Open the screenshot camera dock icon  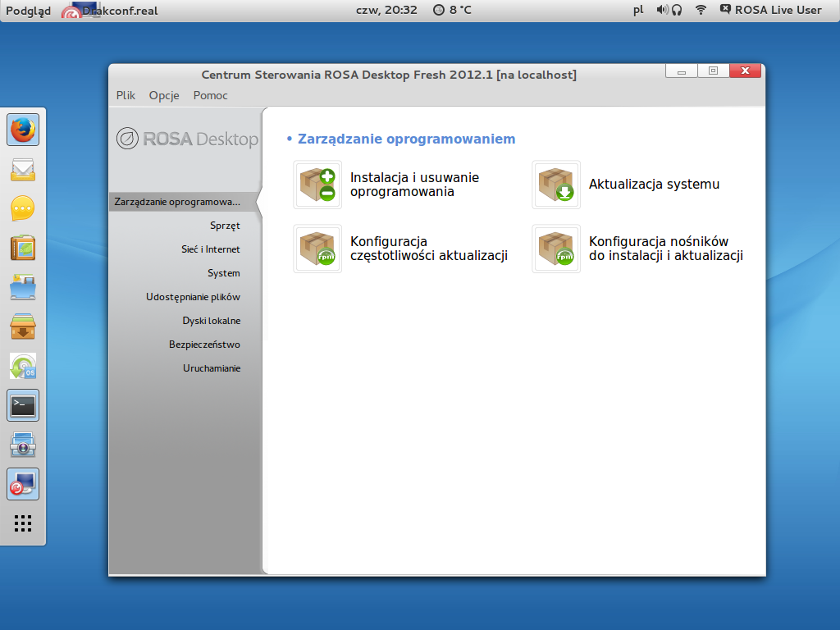pos(23,445)
